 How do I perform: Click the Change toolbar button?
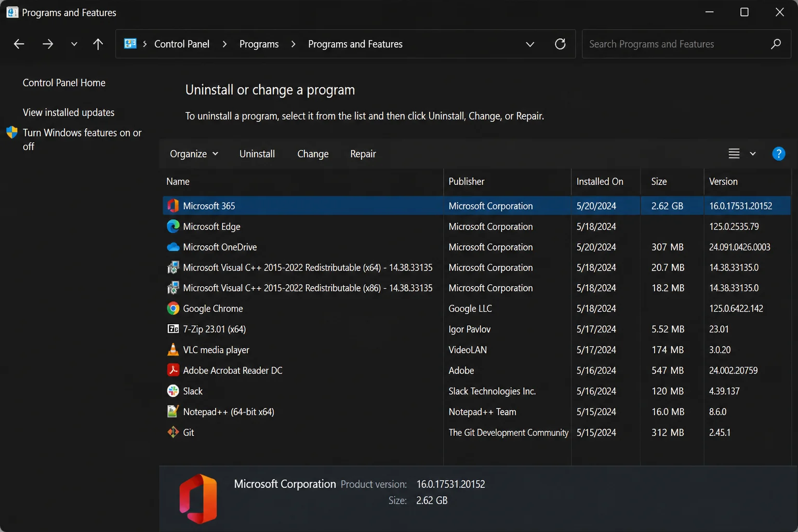point(313,154)
